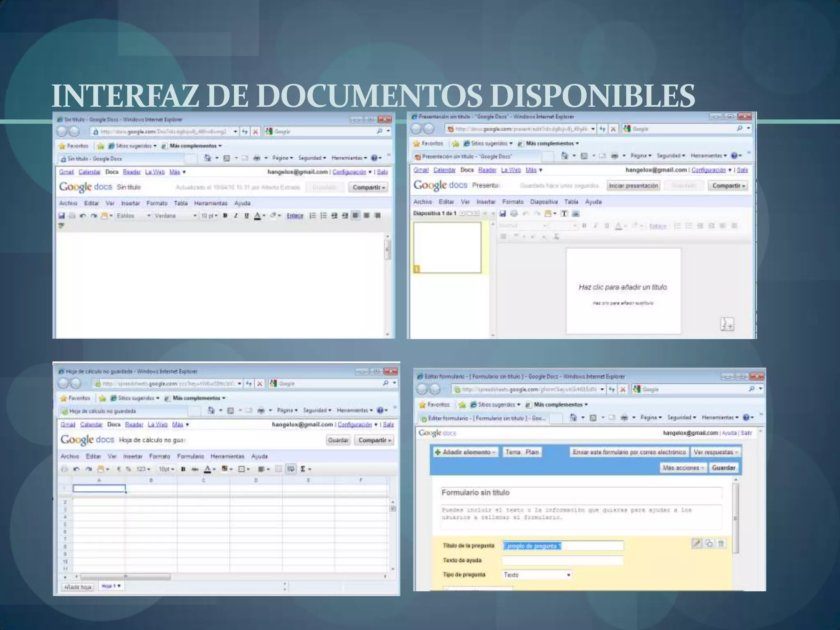
Task: Click bulleted list icon in the document window
Action: 323,216
